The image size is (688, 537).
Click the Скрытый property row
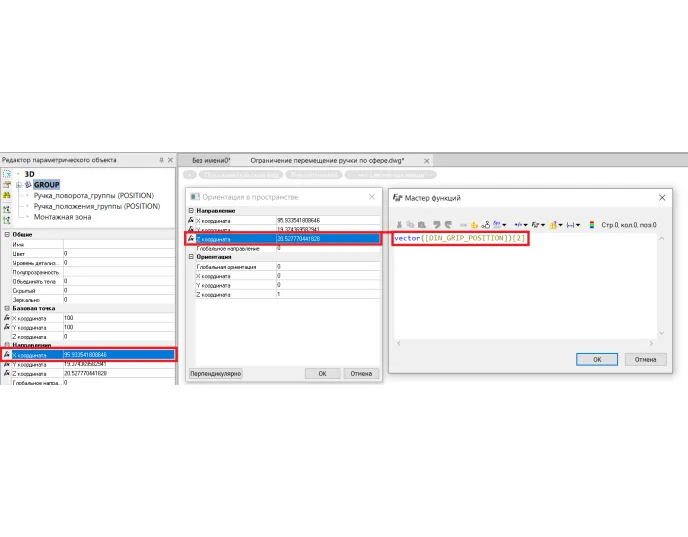click(93, 290)
